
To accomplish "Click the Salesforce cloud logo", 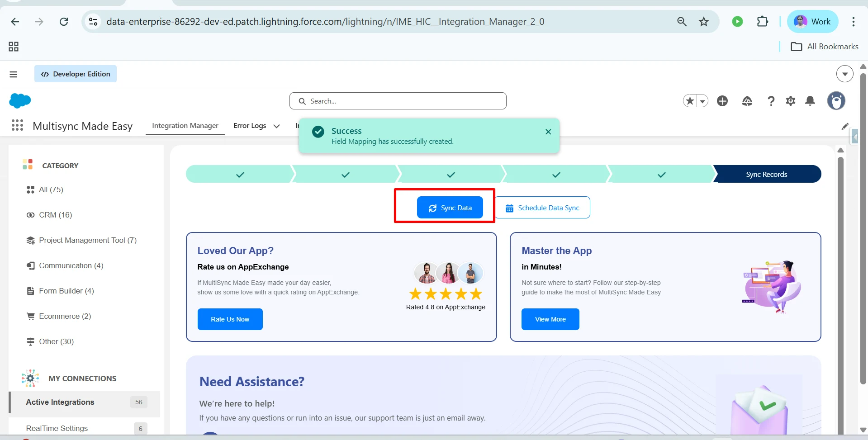I will point(20,100).
